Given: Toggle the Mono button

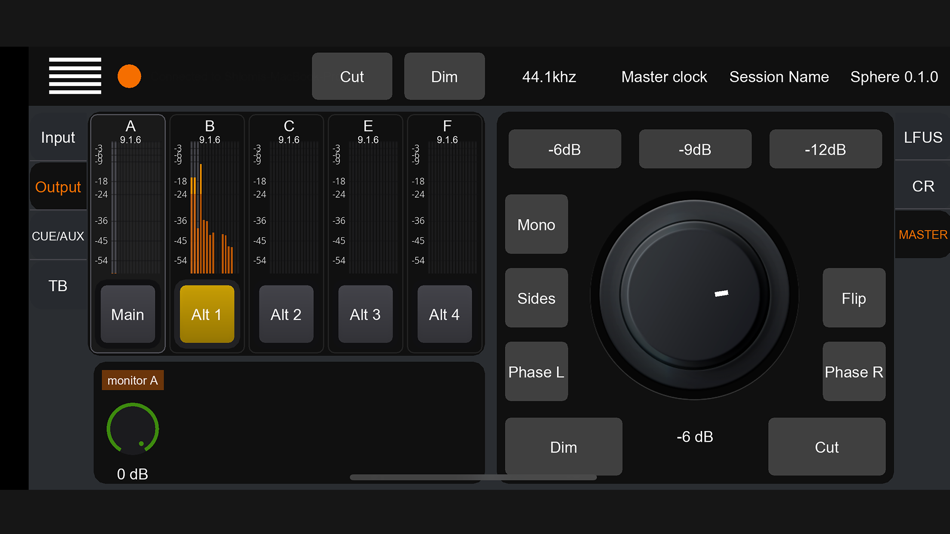Looking at the screenshot, I should (x=536, y=224).
